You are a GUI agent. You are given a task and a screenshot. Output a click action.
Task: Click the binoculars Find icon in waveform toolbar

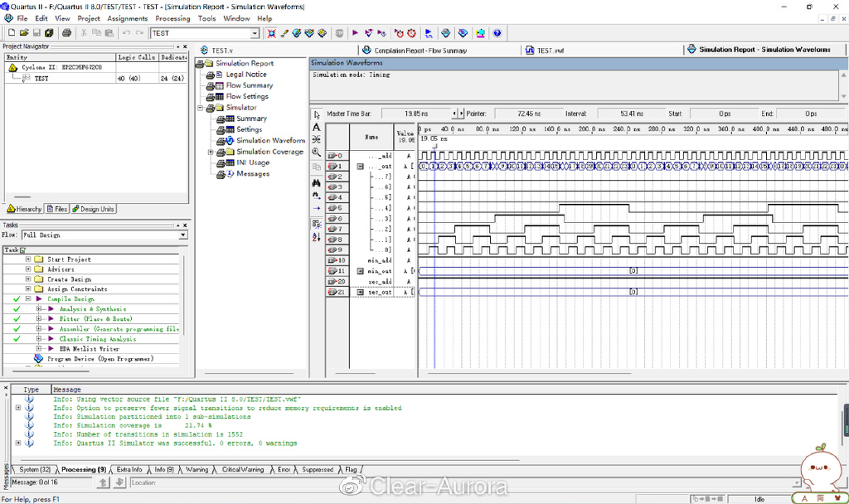317,183
